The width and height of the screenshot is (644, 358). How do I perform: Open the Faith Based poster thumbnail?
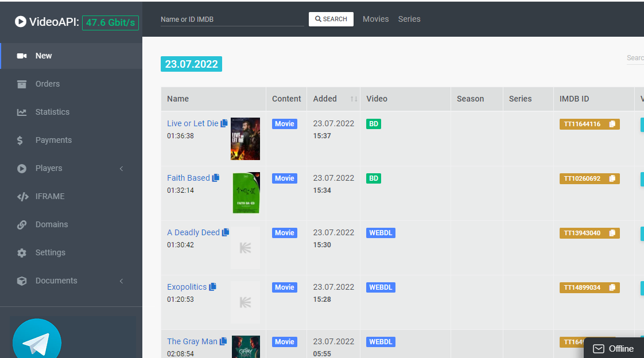point(246,193)
